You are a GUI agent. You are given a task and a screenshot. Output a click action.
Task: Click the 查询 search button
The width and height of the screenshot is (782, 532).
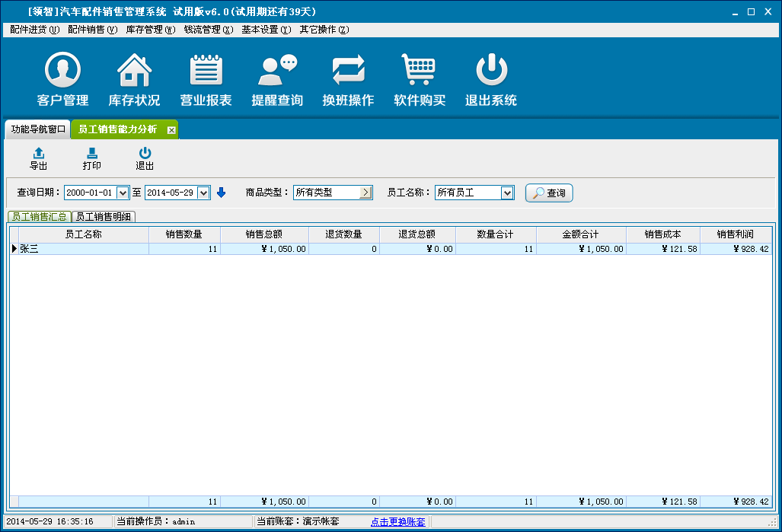tap(549, 193)
